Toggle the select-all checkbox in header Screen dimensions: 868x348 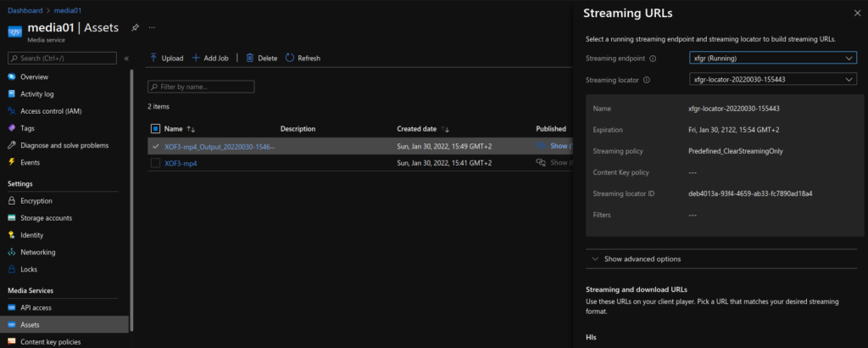[x=156, y=128]
